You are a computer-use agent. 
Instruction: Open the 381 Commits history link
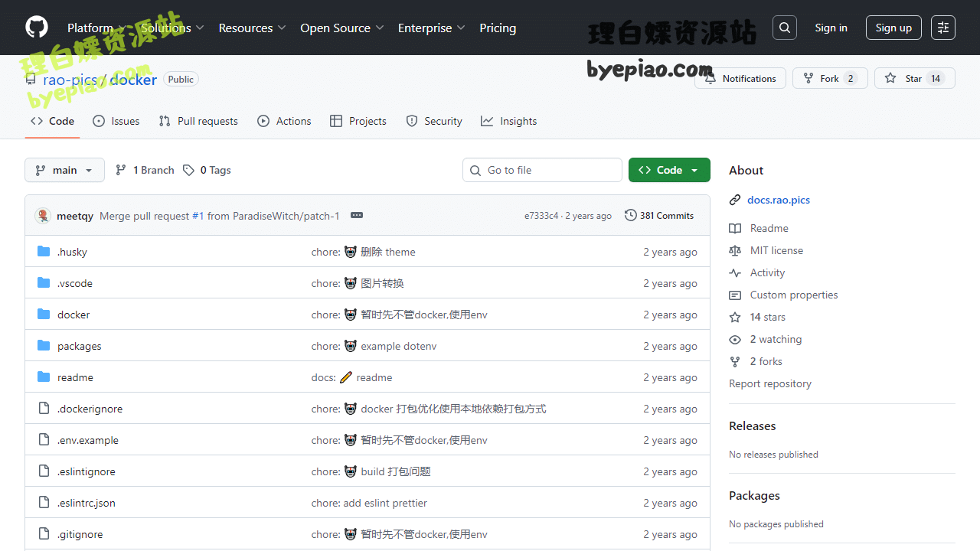pos(659,216)
